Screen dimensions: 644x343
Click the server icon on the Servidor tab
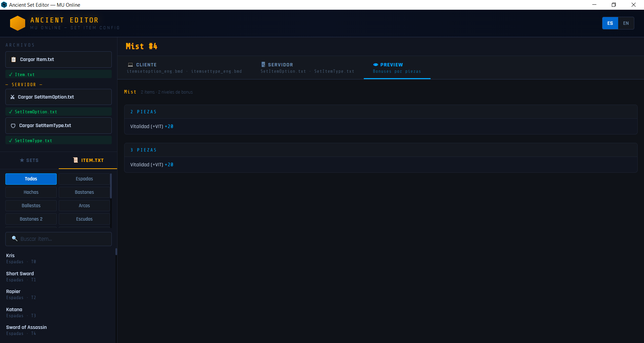pyautogui.click(x=263, y=64)
